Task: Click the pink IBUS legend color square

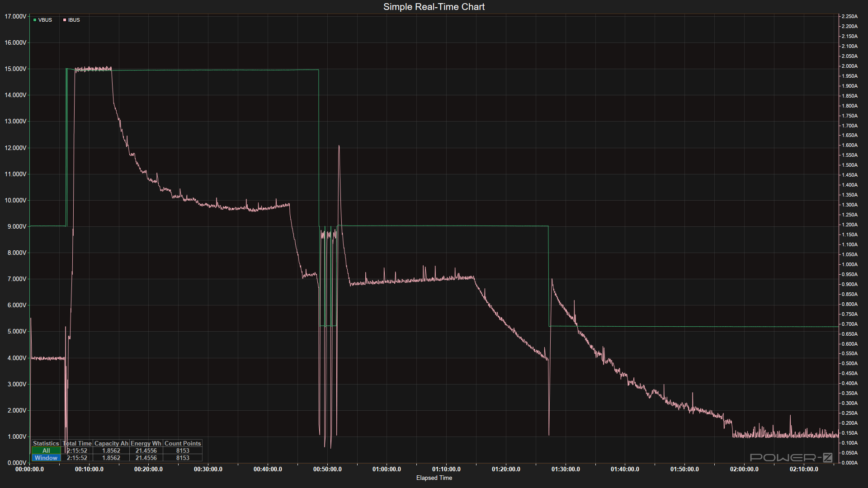Action: point(65,20)
